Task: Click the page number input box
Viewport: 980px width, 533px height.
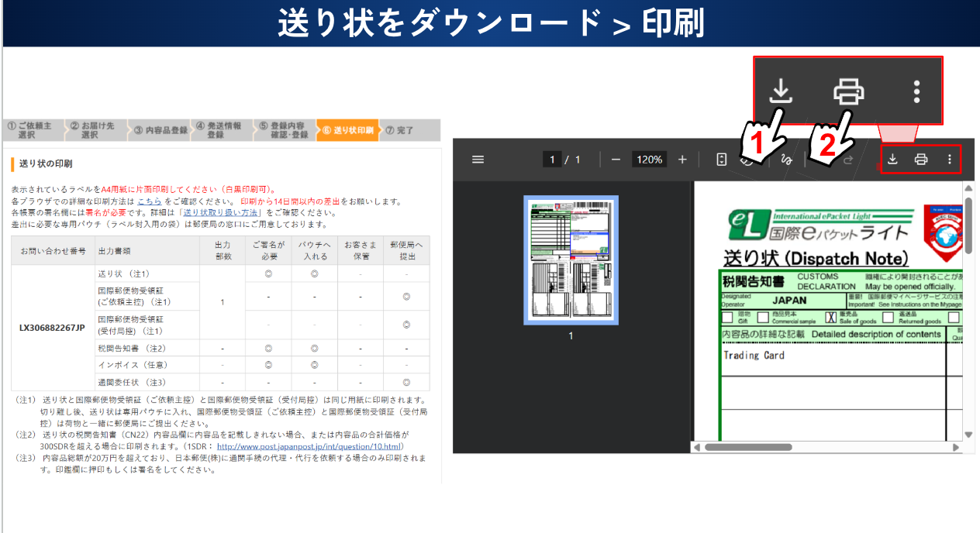Action: [552, 160]
